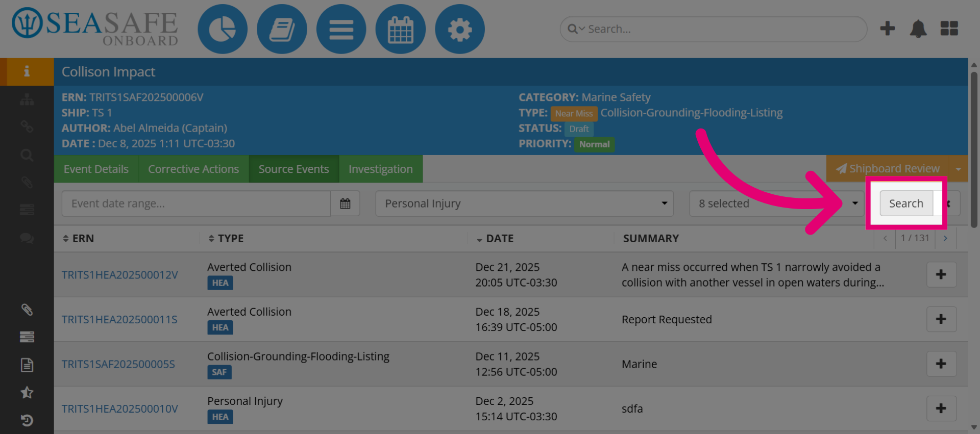Click the Event date range field
The width and height of the screenshot is (980, 434).
pyautogui.click(x=196, y=203)
